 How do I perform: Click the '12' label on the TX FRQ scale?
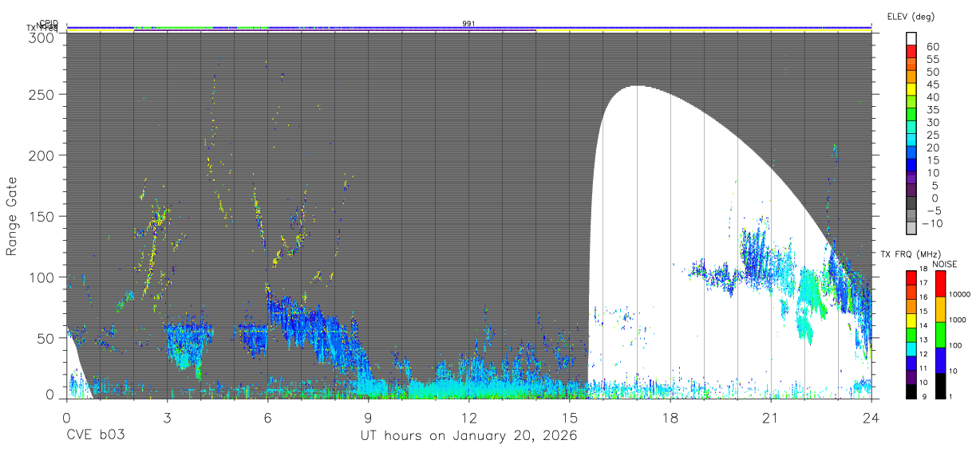click(x=923, y=354)
